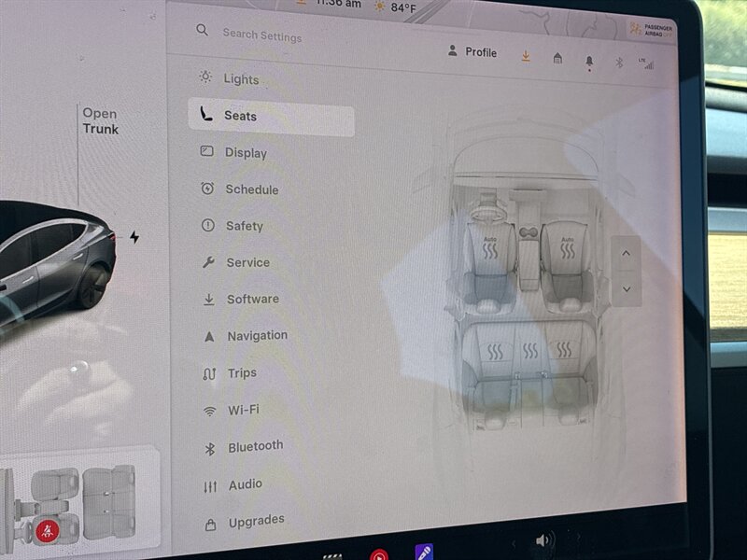Open the Service settings menu
747x560 pixels.
tap(236, 262)
